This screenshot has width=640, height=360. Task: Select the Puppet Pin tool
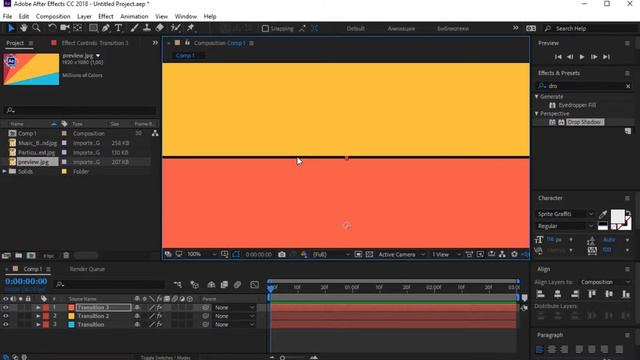click(x=190, y=28)
